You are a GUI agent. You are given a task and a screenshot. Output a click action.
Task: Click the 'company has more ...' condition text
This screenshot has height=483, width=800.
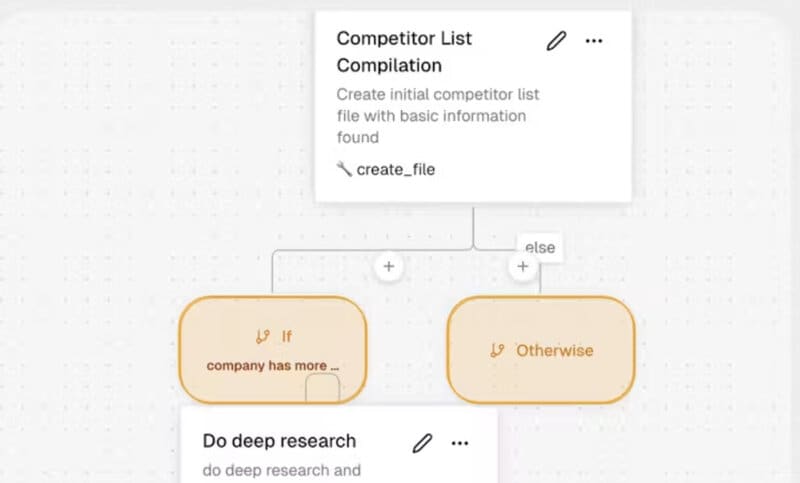point(273,366)
